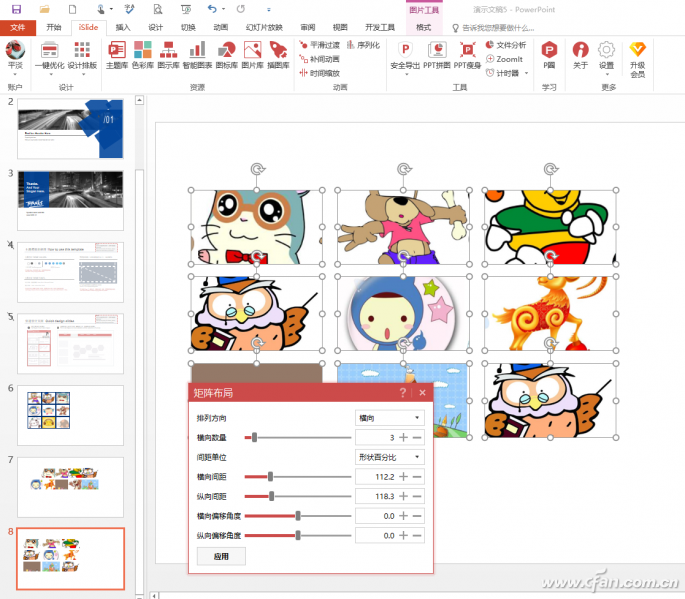Switch to the 设计 design tab
Screen dimensions: 685x599
[155, 28]
